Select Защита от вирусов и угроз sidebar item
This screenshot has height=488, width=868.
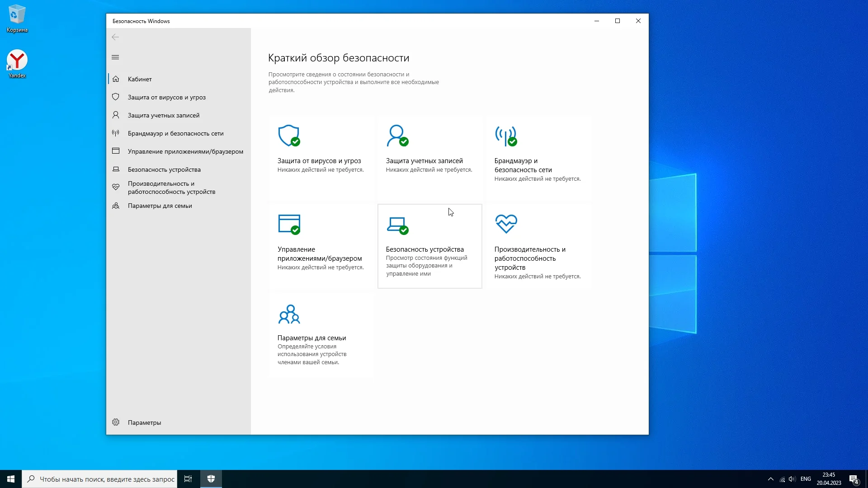(166, 97)
